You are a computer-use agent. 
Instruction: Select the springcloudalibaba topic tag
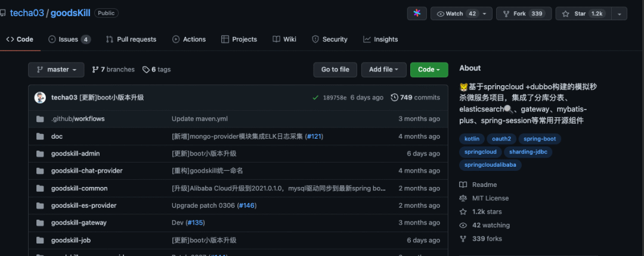490,166
